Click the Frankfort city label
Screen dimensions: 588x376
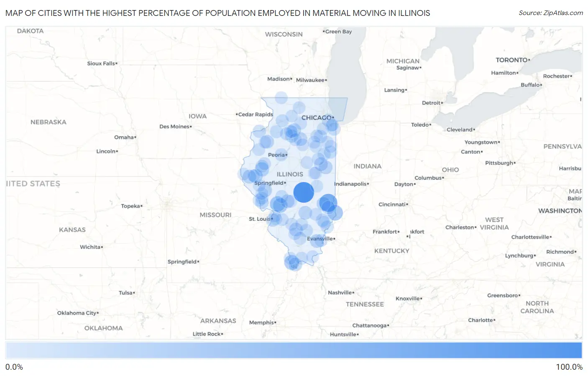coord(385,231)
